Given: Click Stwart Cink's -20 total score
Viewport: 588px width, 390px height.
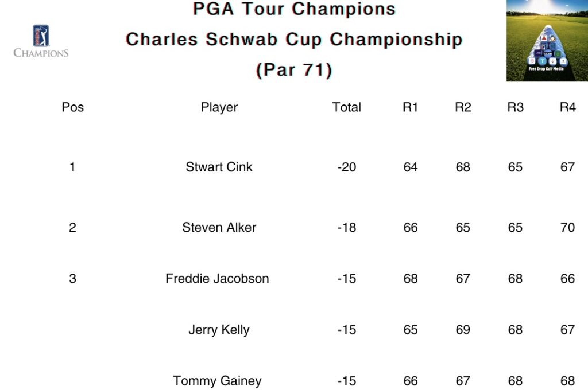Looking at the screenshot, I should click(346, 167).
